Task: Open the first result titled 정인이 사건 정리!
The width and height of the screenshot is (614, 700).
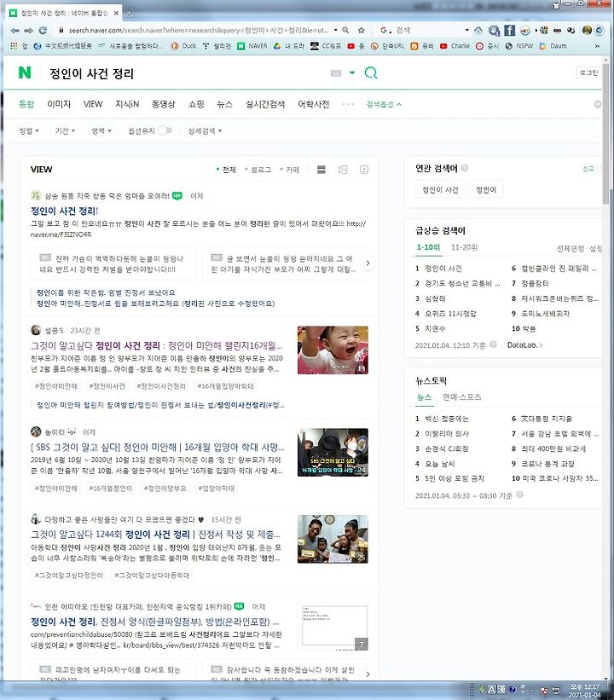Action: click(x=64, y=211)
